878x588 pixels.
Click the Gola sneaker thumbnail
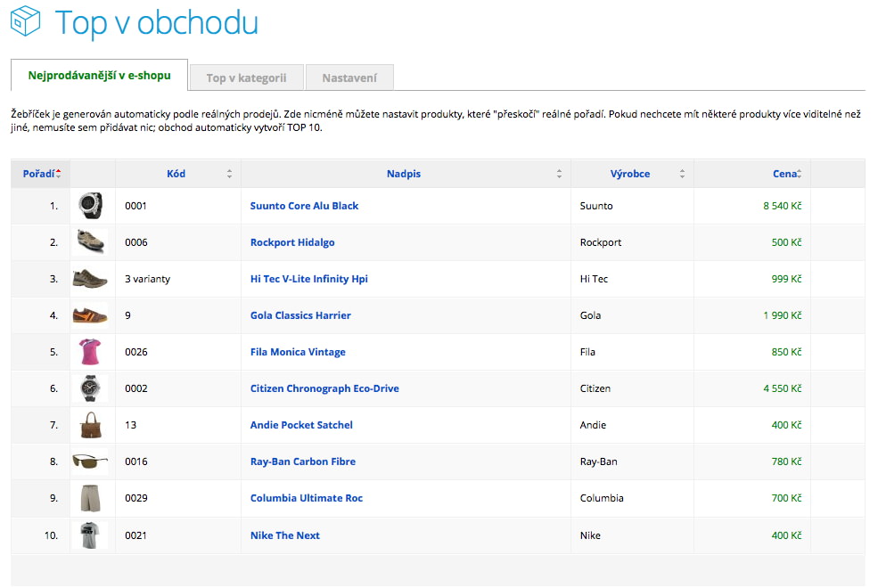coord(90,315)
